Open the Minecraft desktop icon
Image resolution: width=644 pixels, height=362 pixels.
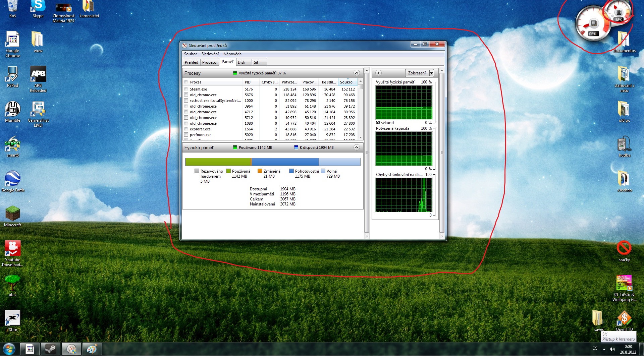tap(12, 214)
